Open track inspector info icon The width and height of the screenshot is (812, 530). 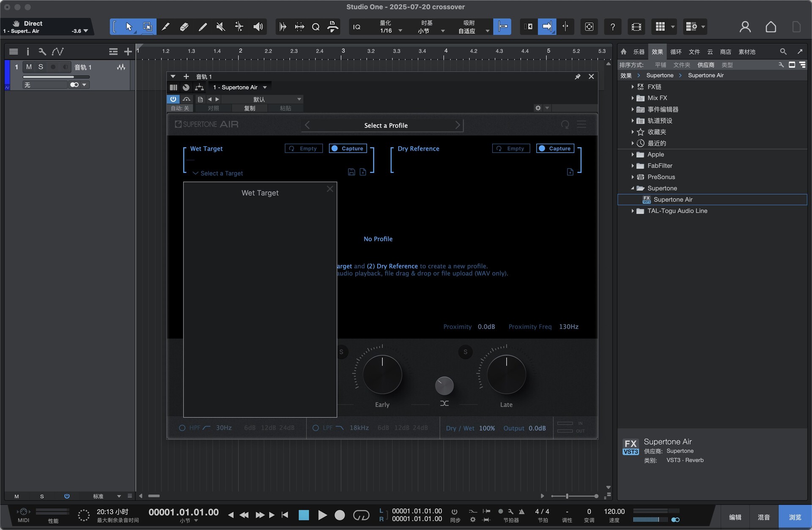pos(28,52)
